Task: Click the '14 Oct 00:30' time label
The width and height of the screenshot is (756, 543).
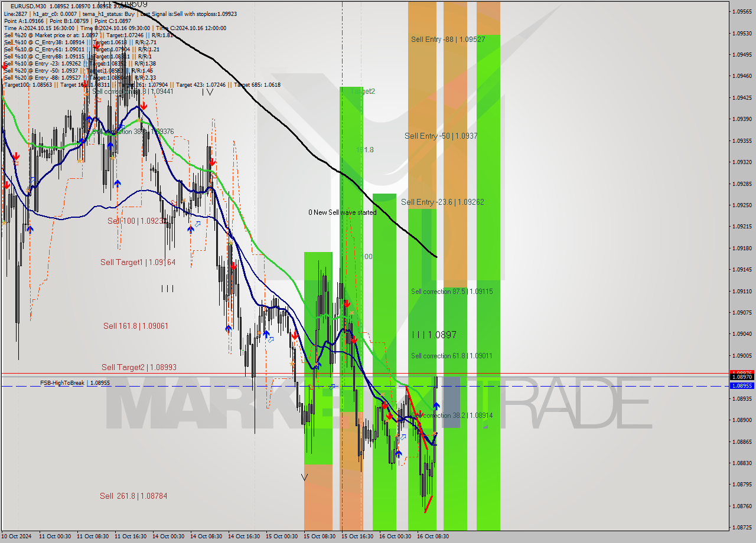Action: pos(168,537)
